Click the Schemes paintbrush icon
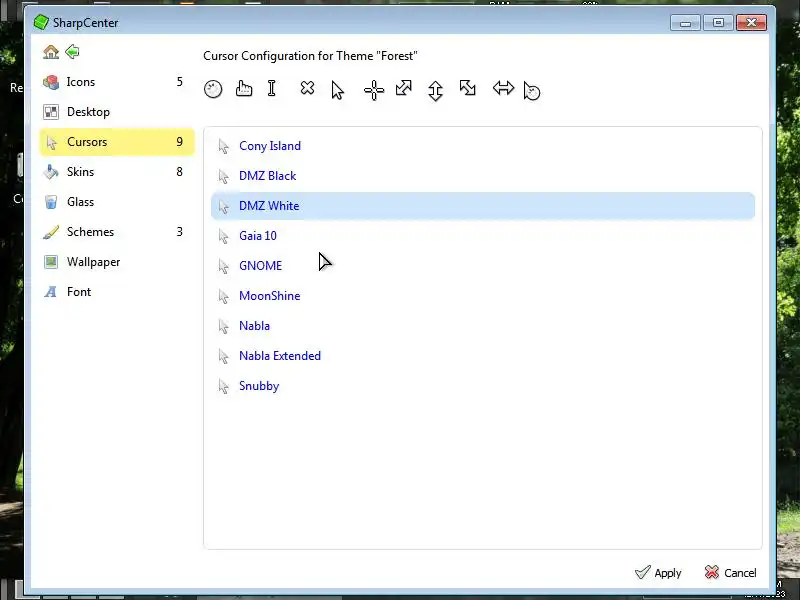The height and width of the screenshot is (600, 800). point(51,232)
